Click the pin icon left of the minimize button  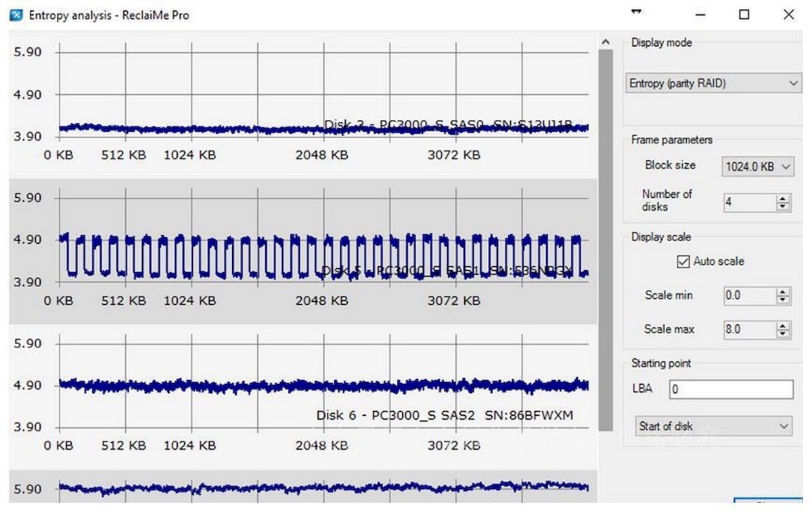coord(635,12)
